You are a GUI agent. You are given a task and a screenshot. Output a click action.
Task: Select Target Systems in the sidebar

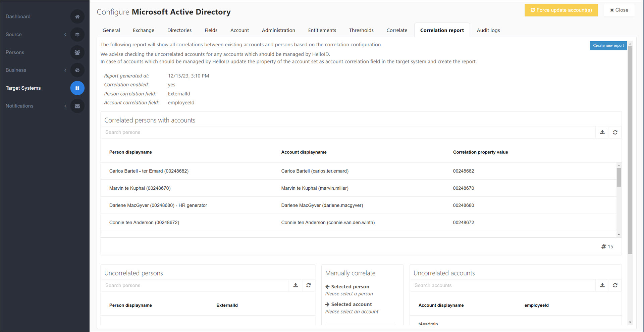[23, 88]
